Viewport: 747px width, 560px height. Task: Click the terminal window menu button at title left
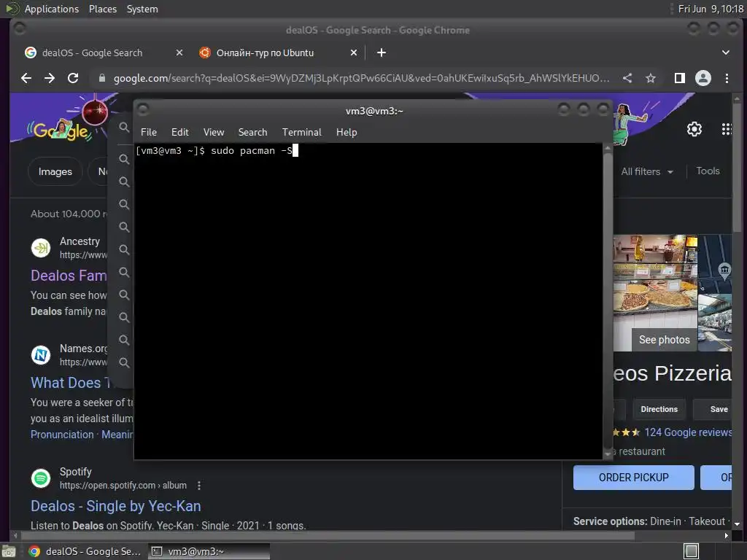point(143,110)
